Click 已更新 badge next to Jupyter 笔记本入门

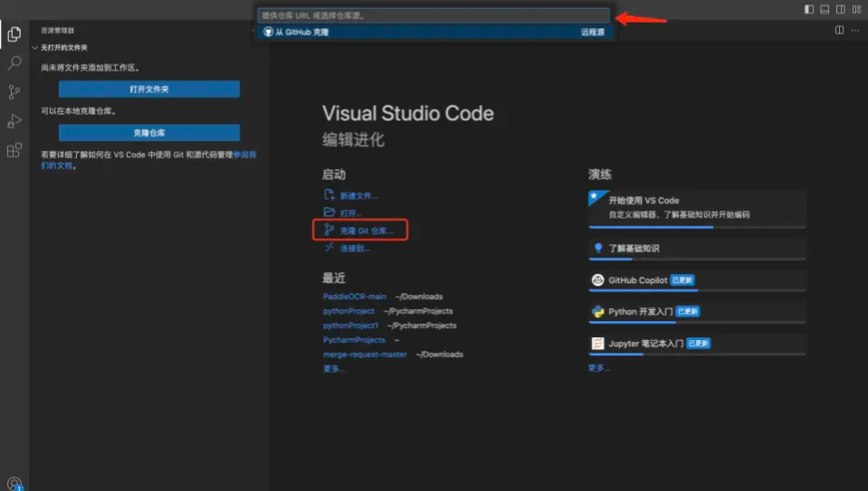[x=699, y=344]
